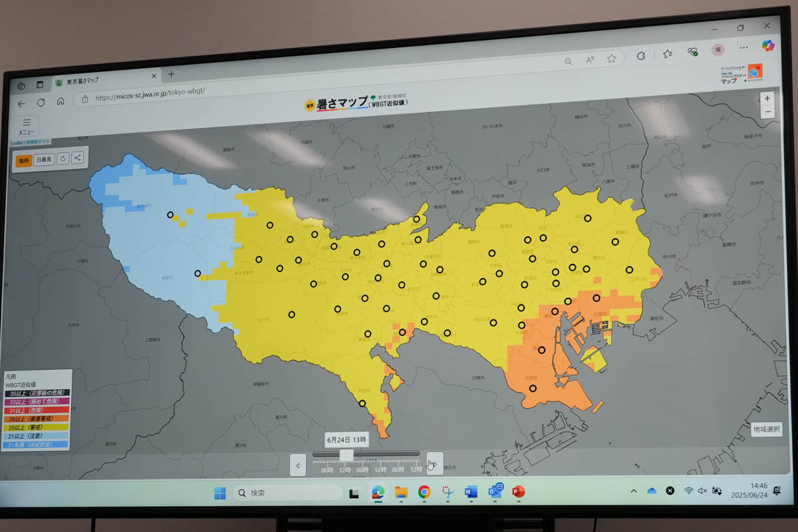798x532 pixels.
Task: Open the Copilot sidebar icon
Action: [768, 45]
